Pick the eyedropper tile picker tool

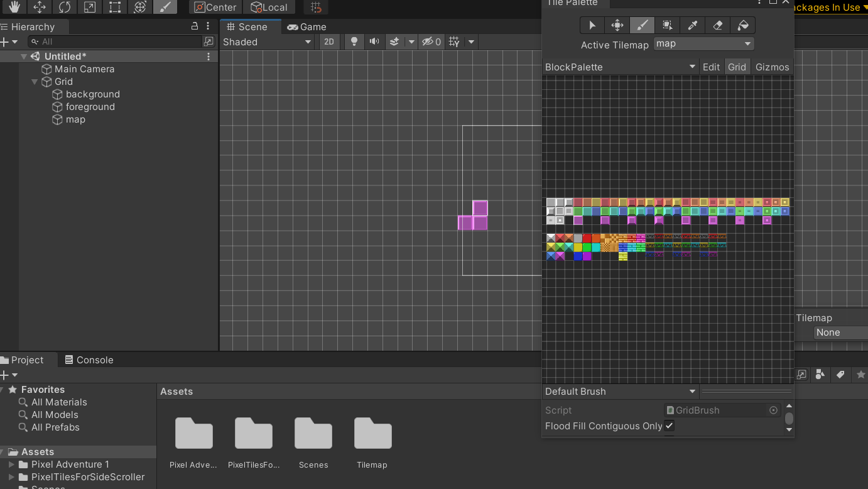[x=692, y=25]
